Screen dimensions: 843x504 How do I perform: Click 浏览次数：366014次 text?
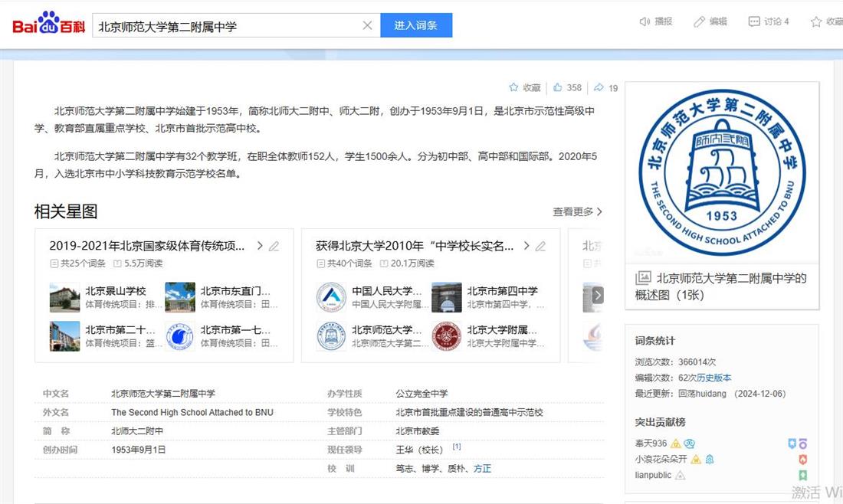click(x=675, y=362)
